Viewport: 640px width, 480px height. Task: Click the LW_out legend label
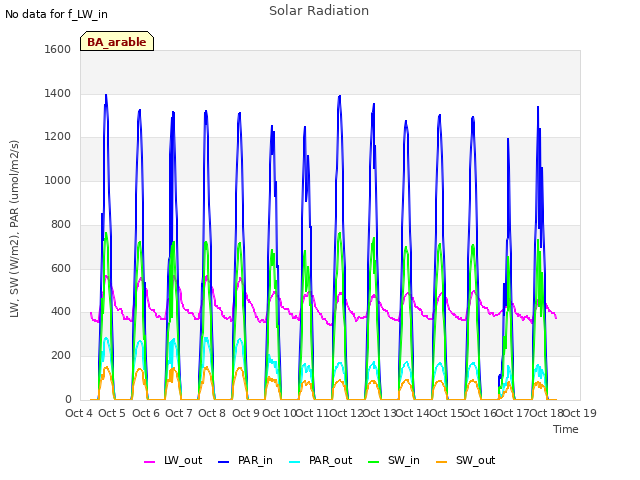tap(183, 461)
